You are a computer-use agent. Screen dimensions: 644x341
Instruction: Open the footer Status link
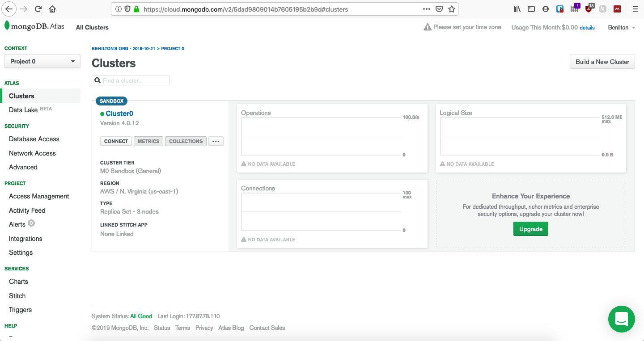(162, 328)
